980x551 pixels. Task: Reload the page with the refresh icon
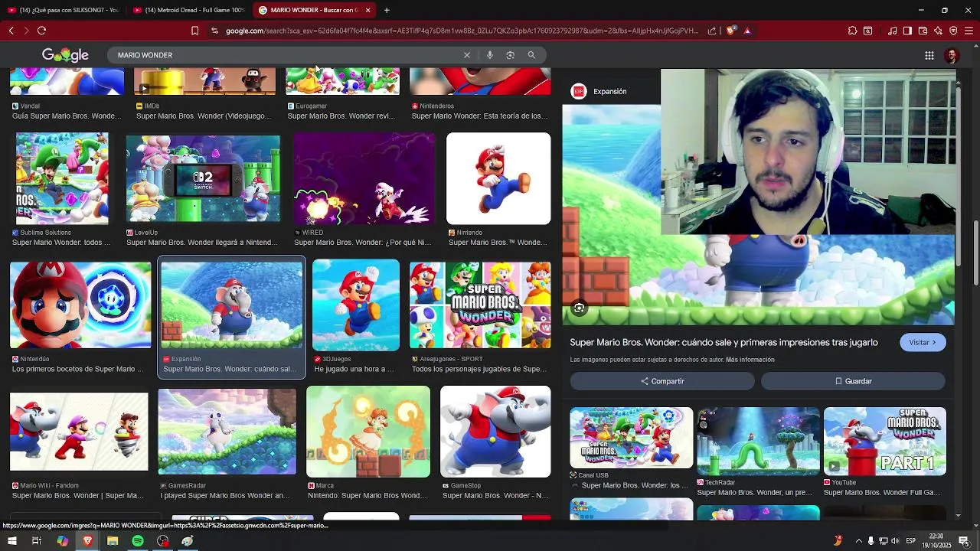pyautogui.click(x=41, y=31)
